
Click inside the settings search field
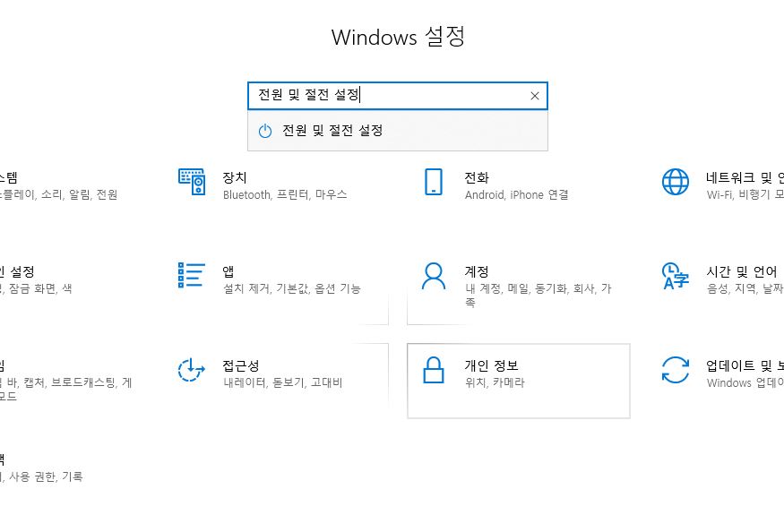398,96
